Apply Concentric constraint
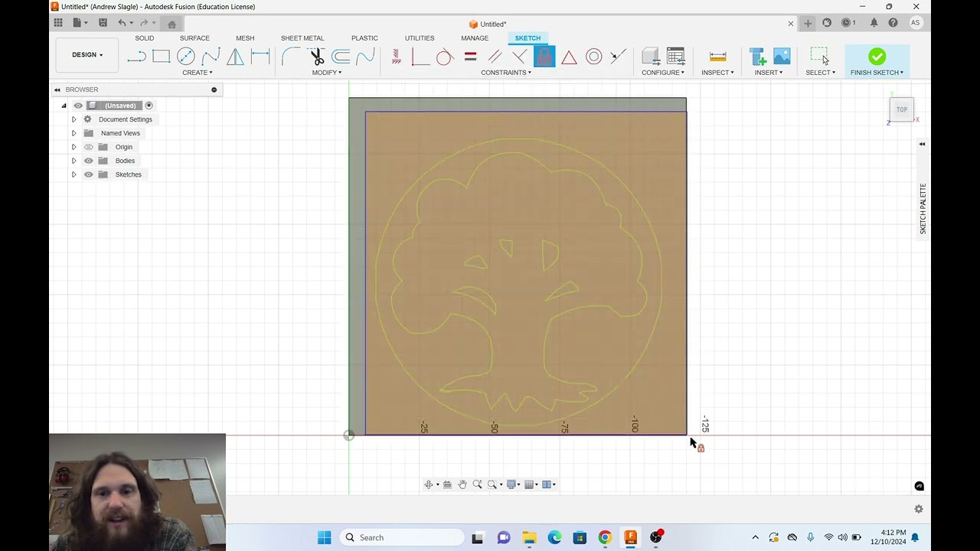 (x=593, y=57)
